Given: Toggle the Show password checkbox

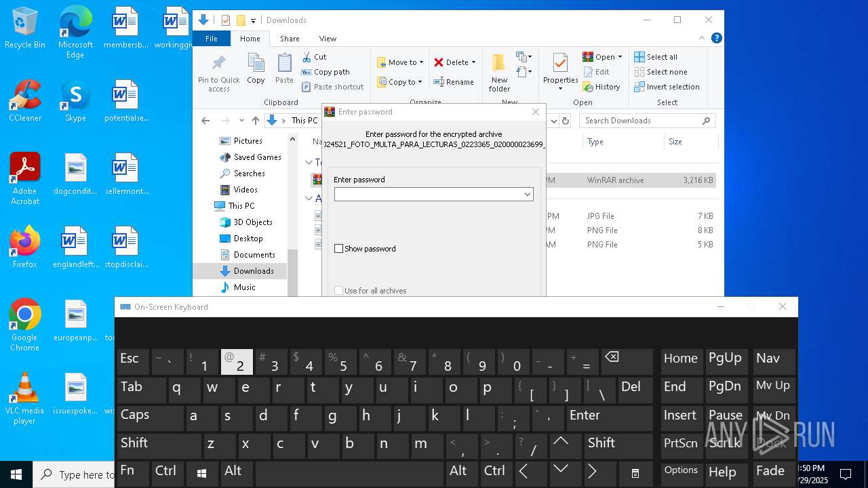Looking at the screenshot, I should pos(339,249).
